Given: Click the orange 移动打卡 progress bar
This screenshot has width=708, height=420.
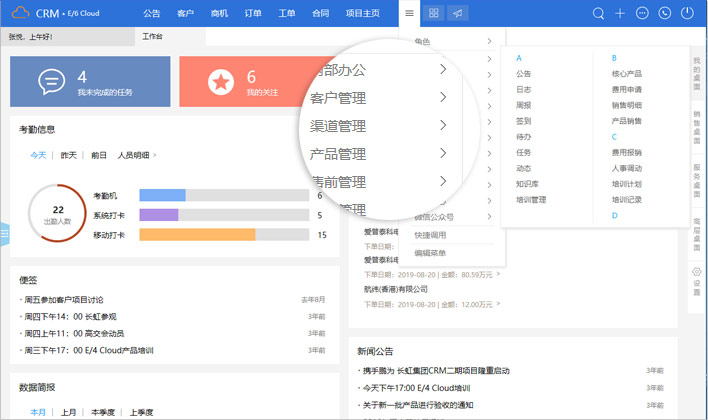Looking at the screenshot, I should pyautogui.click(x=197, y=235).
